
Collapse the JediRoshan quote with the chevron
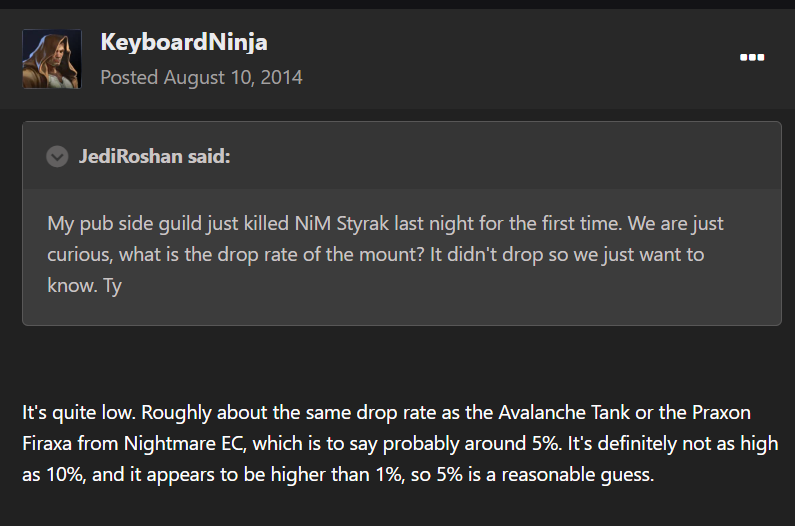tap(58, 156)
